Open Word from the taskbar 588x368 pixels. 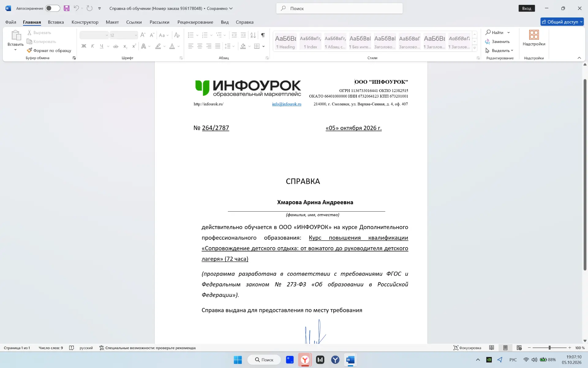[350, 360]
